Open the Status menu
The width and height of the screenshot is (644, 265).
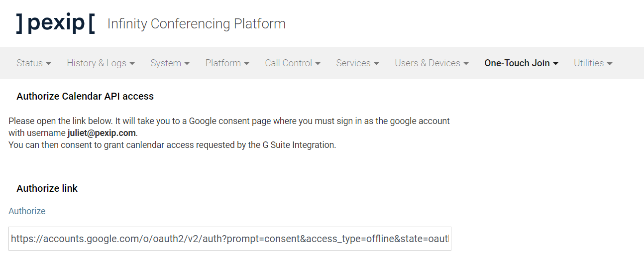coord(33,63)
